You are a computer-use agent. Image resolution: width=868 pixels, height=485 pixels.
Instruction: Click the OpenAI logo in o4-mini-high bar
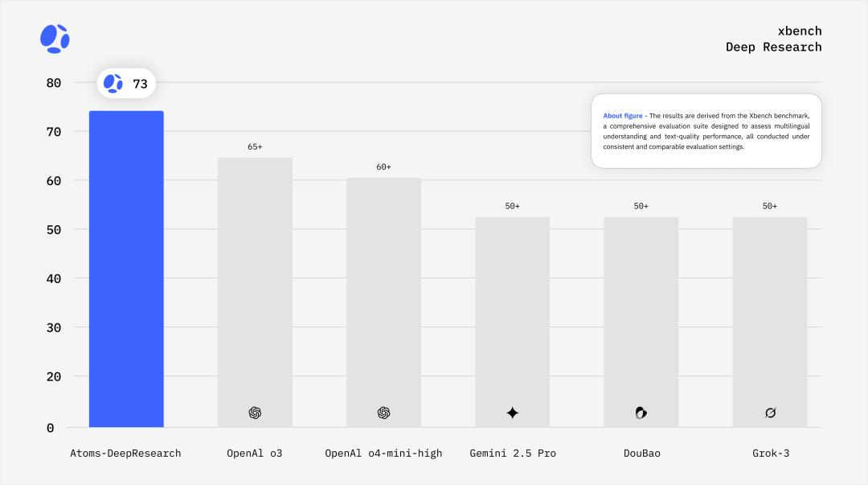click(383, 413)
